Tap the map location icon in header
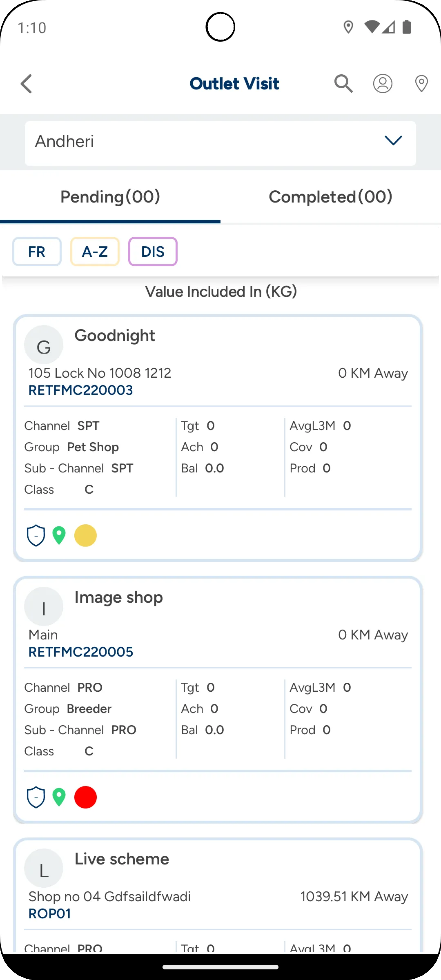Viewport: 441px width, 980px height. (x=421, y=84)
